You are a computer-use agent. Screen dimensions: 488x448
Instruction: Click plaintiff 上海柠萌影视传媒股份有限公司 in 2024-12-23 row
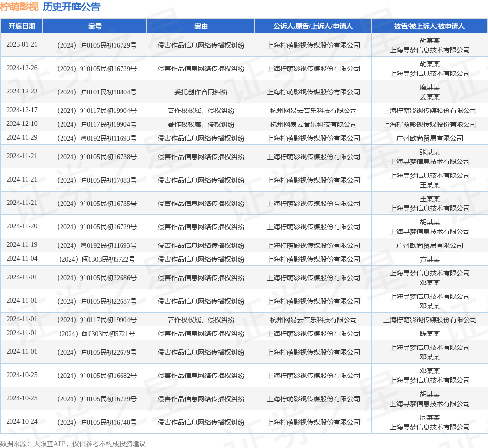(314, 92)
